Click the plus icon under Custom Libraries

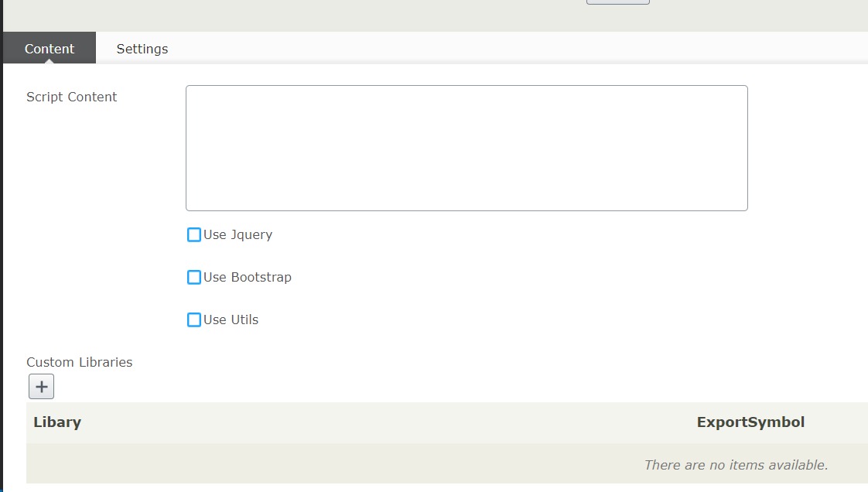coord(41,386)
